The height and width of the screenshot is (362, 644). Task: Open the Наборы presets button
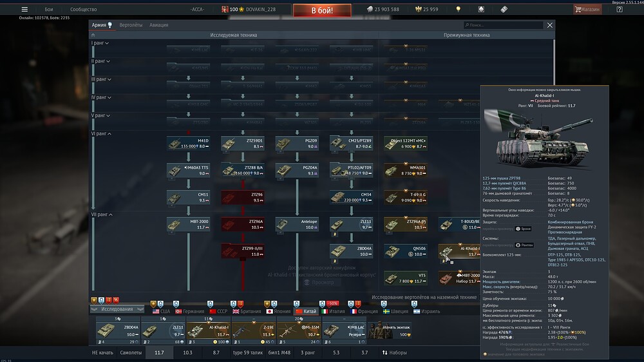[x=394, y=352]
